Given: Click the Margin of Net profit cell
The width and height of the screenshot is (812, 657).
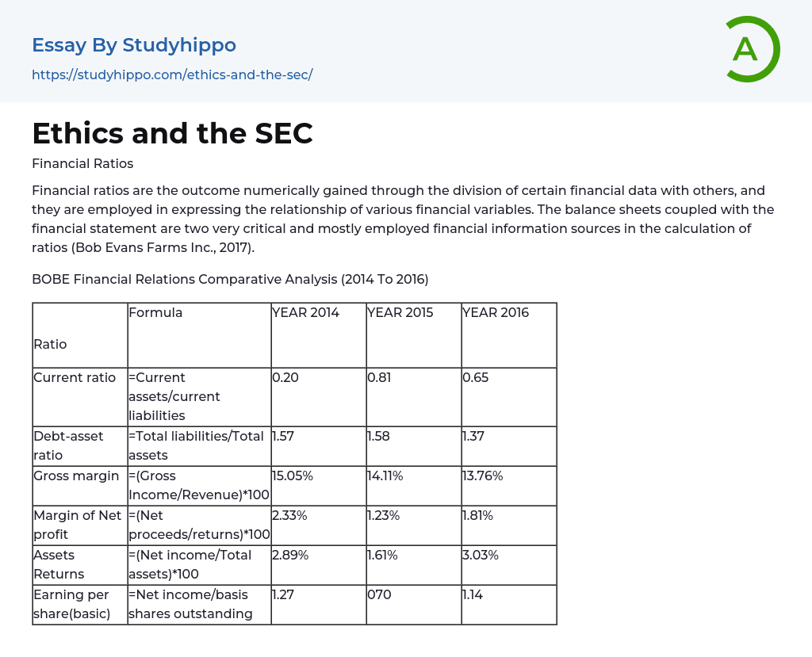Looking at the screenshot, I should point(77,525).
